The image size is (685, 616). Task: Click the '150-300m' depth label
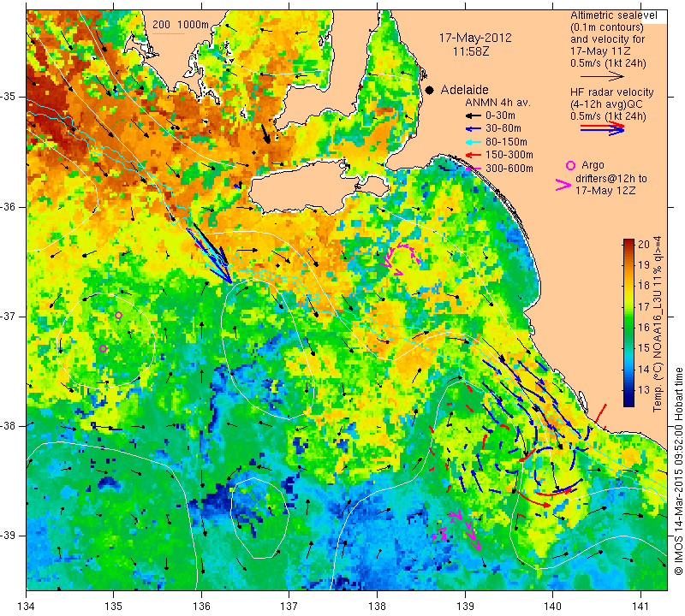[509, 155]
